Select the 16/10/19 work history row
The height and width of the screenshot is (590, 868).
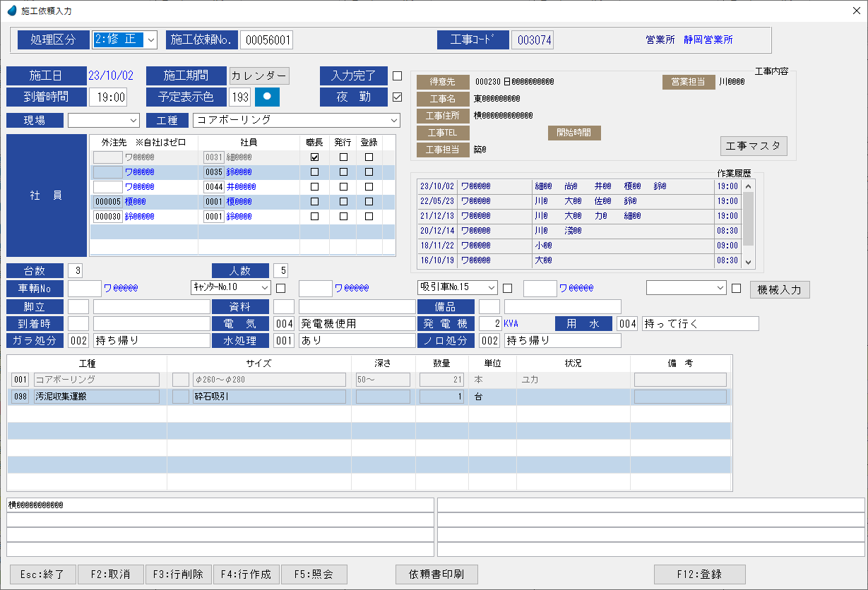tap(578, 260)
